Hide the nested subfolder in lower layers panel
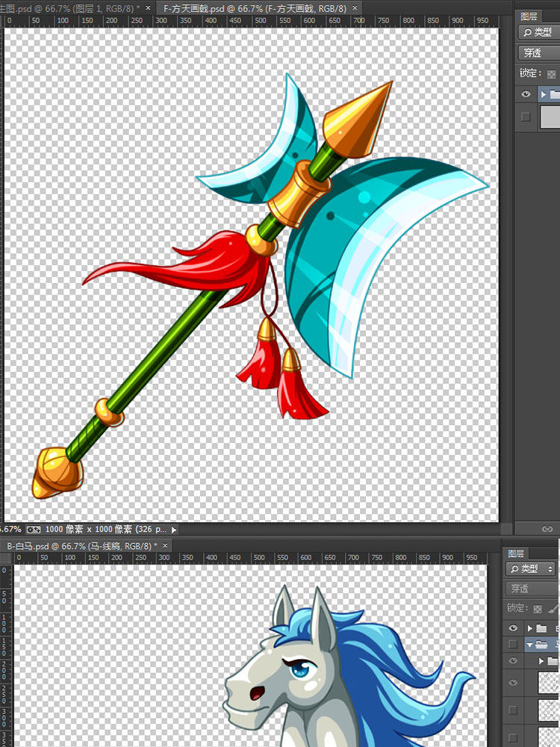 point(513,661)
